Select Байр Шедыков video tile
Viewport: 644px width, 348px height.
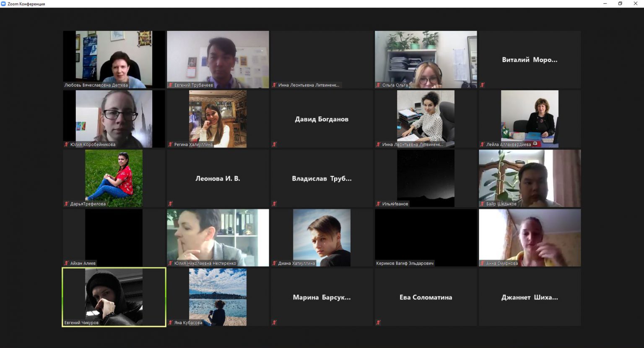[530, 178]
